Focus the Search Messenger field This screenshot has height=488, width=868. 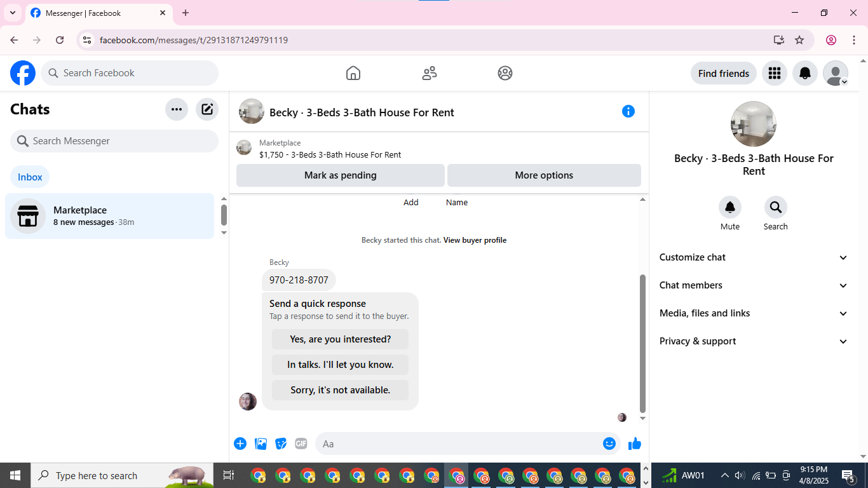click(x=114, y=141)
